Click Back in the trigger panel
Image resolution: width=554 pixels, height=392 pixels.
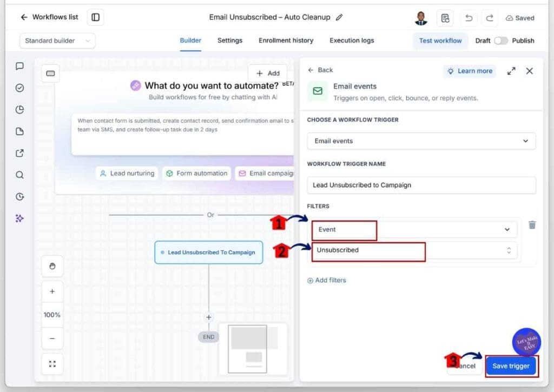pos(320,70)
